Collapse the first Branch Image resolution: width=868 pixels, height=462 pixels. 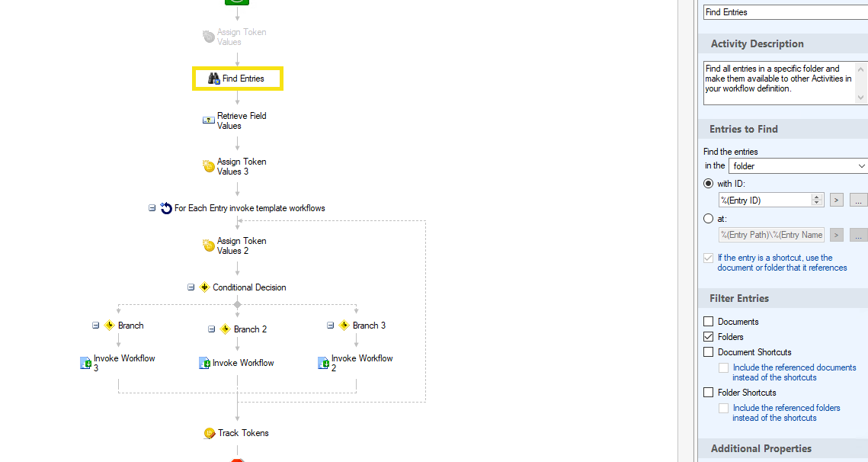point(95,326)
